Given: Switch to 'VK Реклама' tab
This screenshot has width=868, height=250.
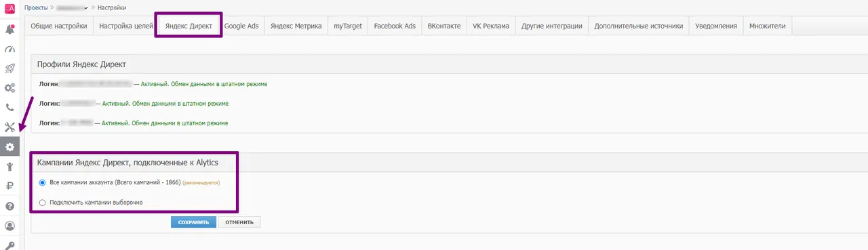Looking at the screenshot, I should [x=491, y=26].
